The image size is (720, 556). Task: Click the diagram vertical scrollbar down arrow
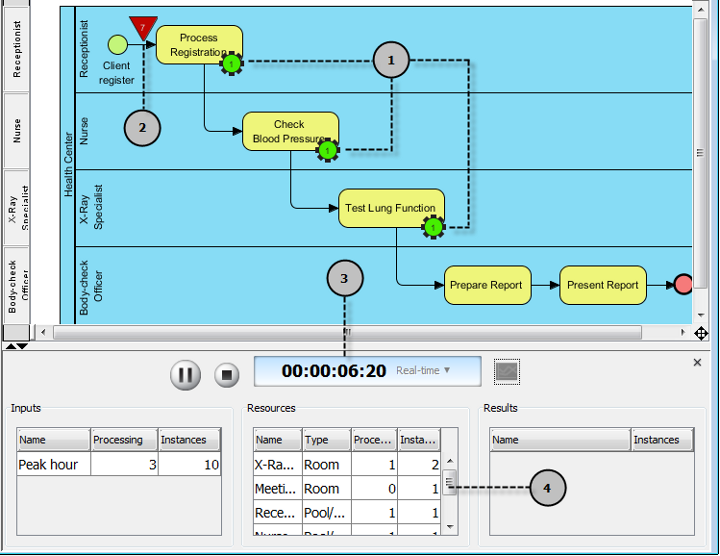click(700, 315)
